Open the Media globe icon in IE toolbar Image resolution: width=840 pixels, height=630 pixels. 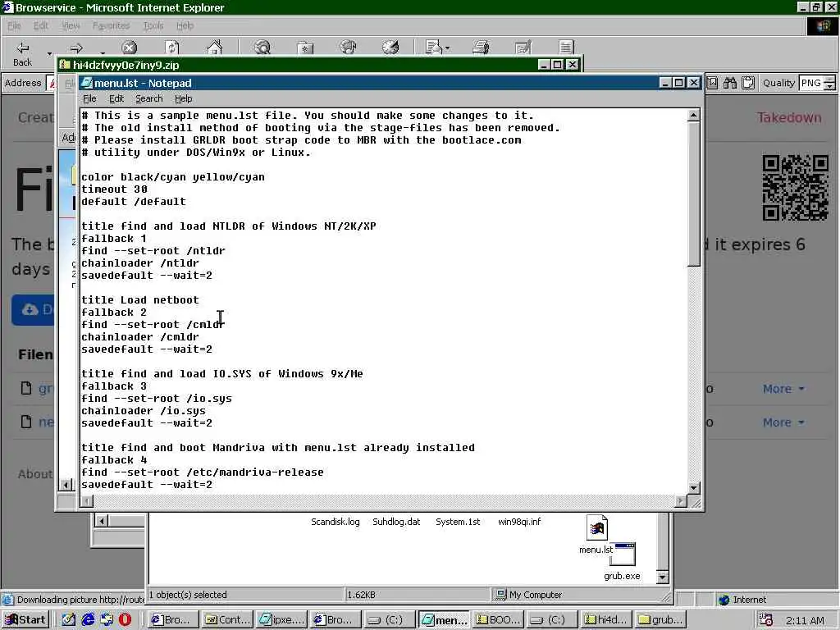(348, 48)
